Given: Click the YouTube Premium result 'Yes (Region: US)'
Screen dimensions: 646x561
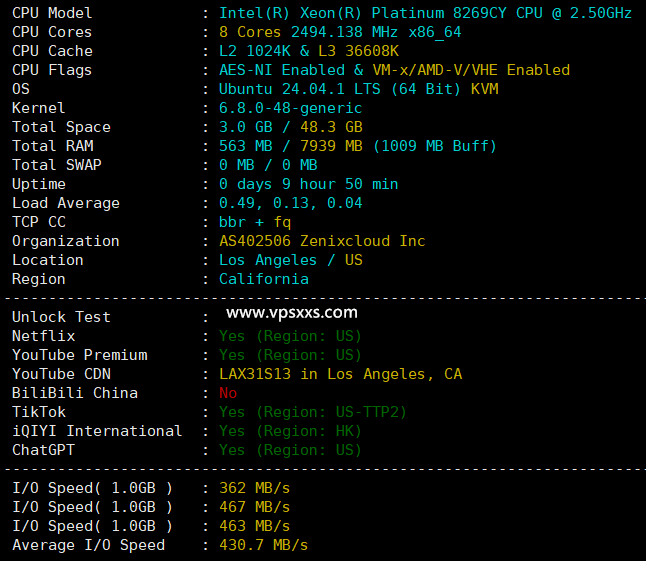Looking at the screenshot, I should click(x=290, y=355).
